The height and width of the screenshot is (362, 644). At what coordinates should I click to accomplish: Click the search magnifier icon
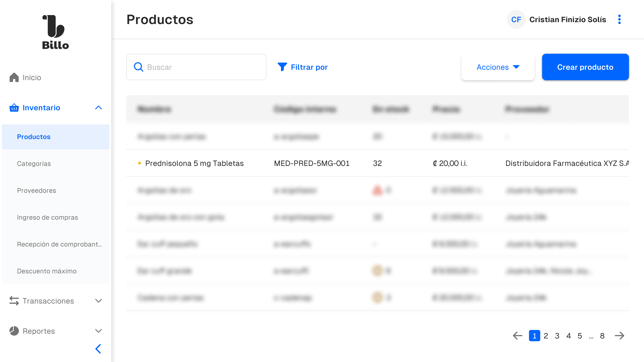click(x=139, y=67)
